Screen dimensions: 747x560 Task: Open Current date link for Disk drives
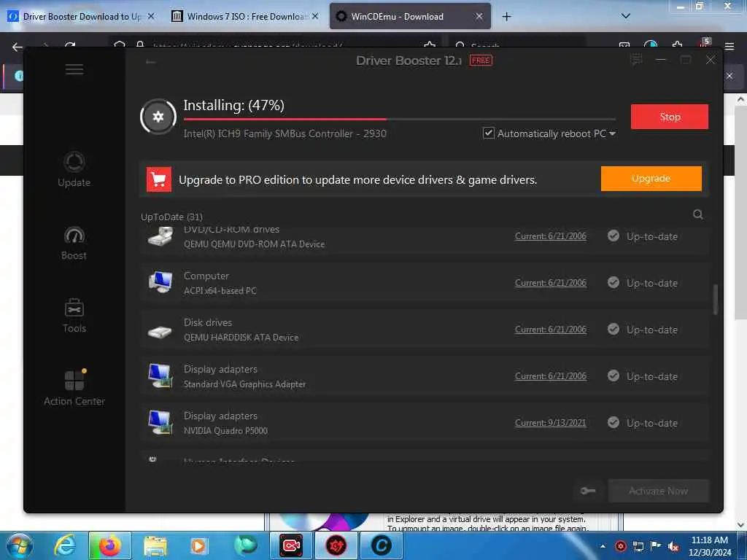[550, 330]
